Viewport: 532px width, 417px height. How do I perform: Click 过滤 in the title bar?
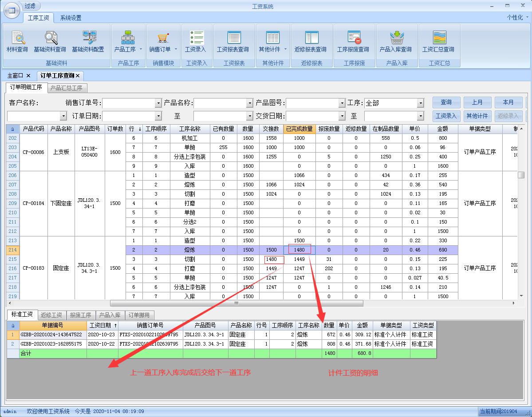pyautogui.click(x=30, y=6)
